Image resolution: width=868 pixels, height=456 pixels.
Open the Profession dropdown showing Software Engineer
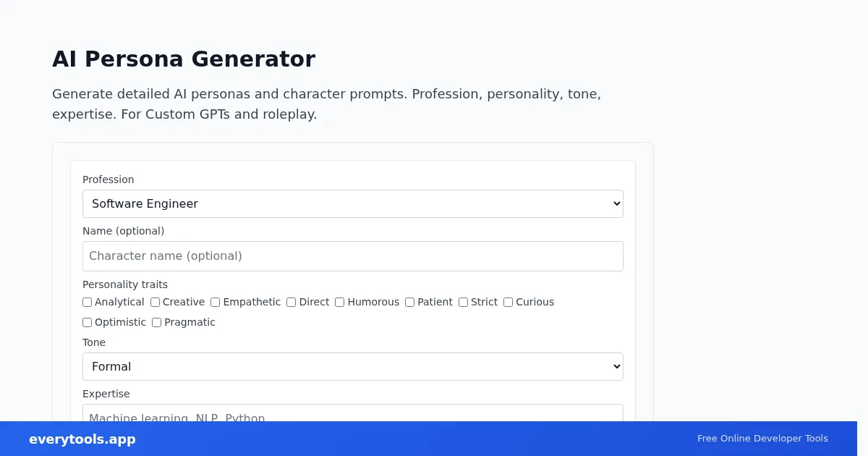pos(352,204)
